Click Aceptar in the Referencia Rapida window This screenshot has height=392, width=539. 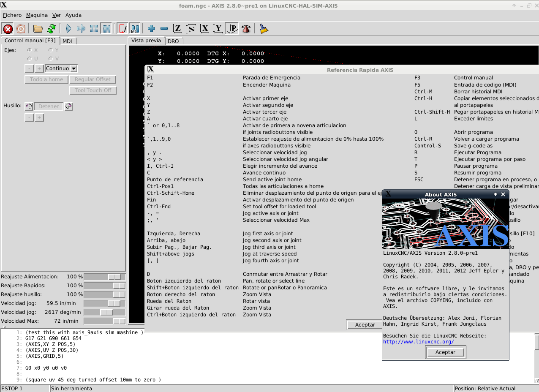pos(365,325)
